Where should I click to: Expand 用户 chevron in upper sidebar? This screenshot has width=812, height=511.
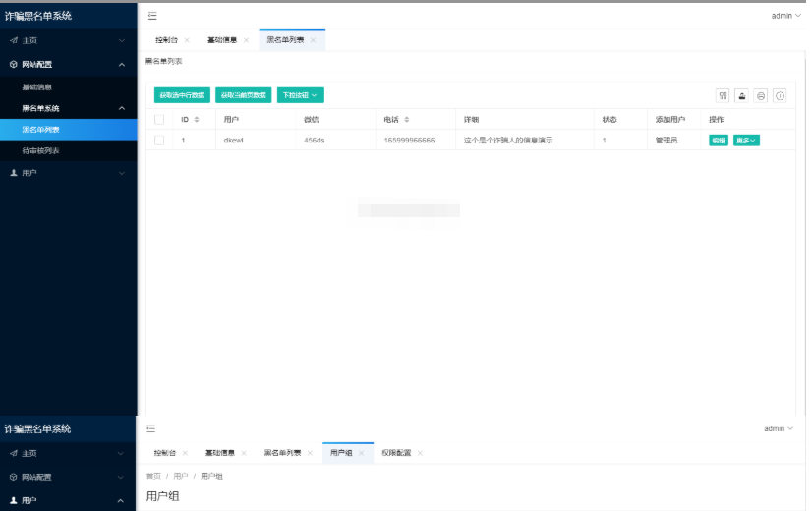tap(122, 173)
